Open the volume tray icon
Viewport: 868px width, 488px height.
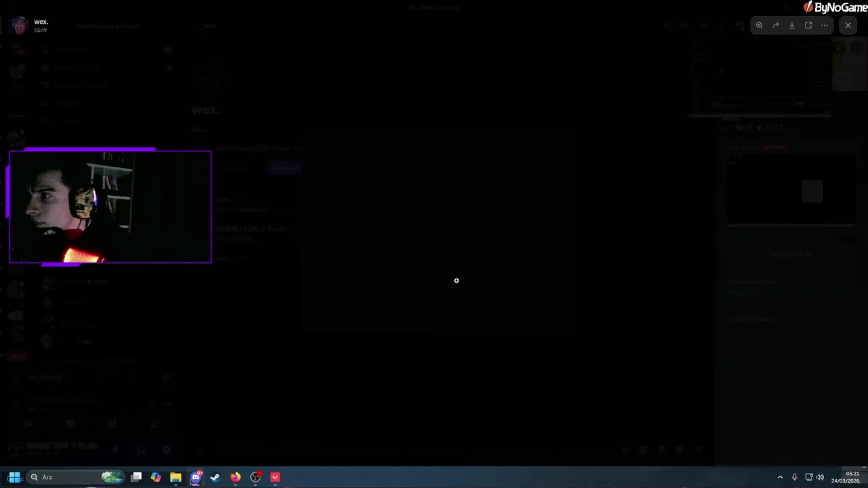coord(821,477)
